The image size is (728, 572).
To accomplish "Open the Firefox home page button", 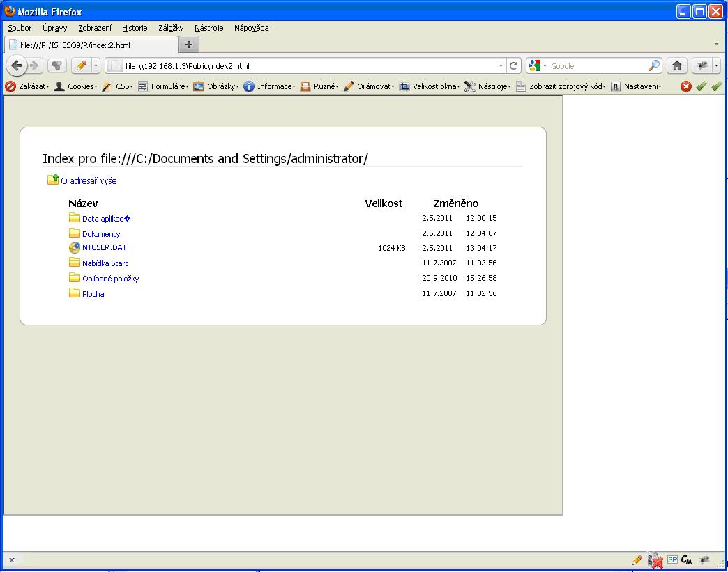I will 677,66.
